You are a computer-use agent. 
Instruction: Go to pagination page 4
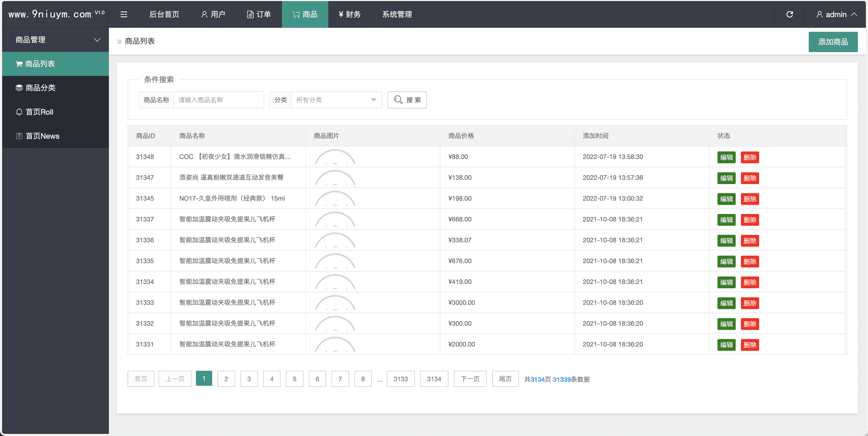point(272,379)
